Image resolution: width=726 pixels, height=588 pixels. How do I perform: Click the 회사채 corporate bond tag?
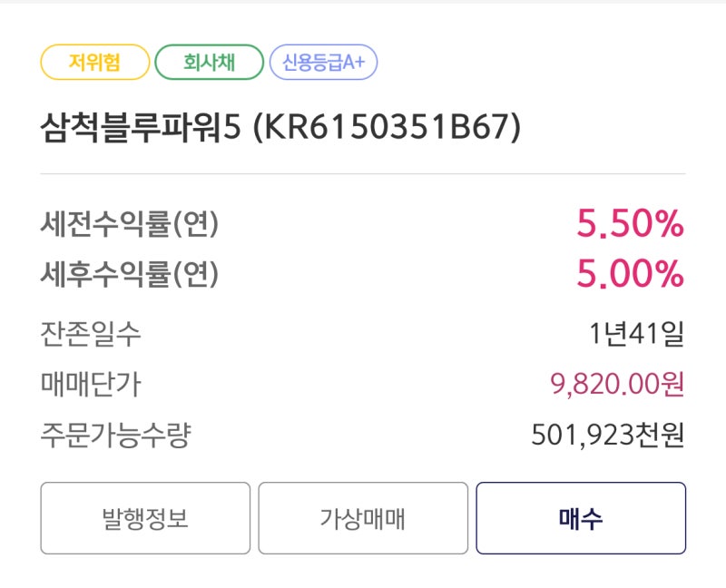tap(210, 62)
